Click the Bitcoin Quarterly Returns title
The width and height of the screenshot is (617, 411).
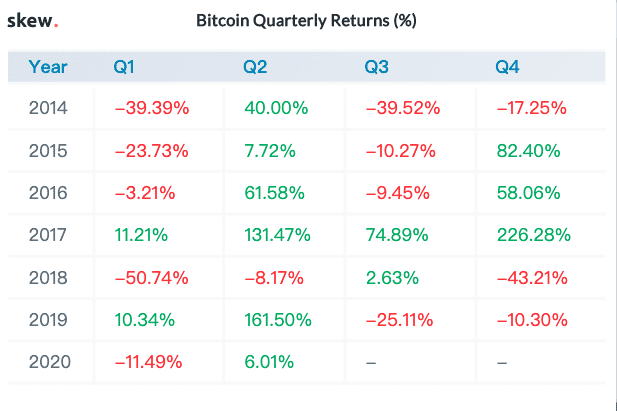pyautogui.click(x=306, y=21)
